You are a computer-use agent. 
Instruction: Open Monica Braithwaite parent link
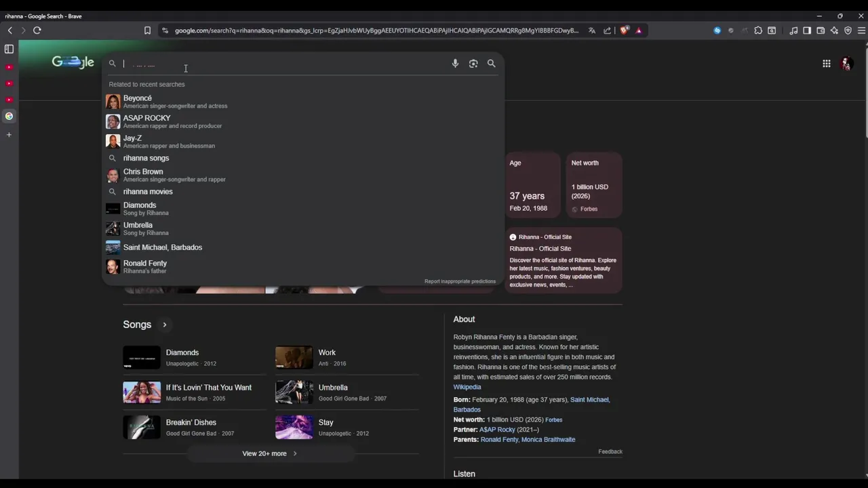tap(549, 440)
